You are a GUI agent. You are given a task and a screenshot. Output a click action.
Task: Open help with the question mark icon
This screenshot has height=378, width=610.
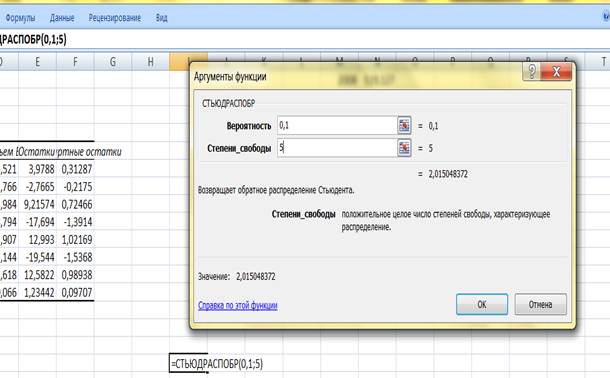pos(532,72)
